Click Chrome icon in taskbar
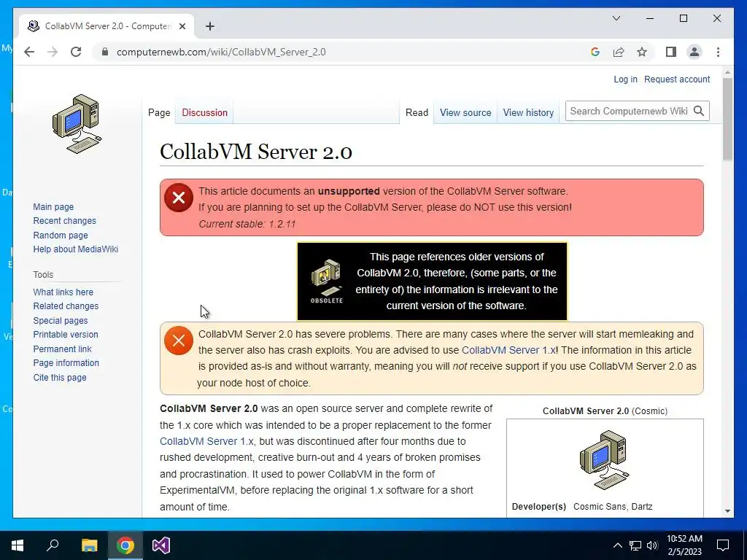Viewport: 747px width, 560px height. pos(125,545)
